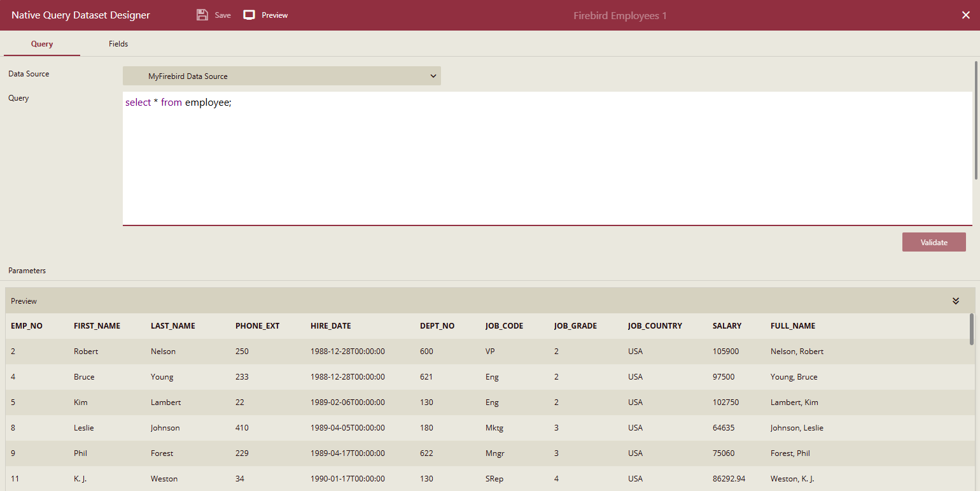Viewport: 980px width, 491px height.
Task: Select the row for Robert Nelson
Action: click(255, 351)
